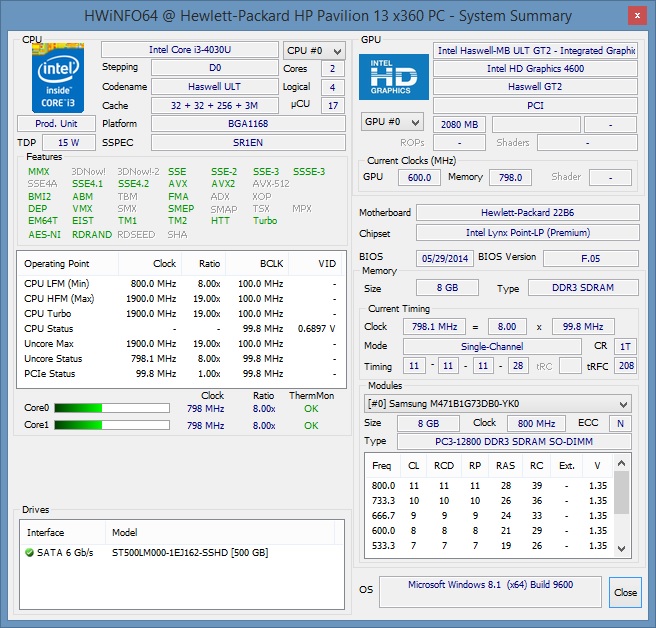Select the PCIe Status row
Image resolution: width=656 pixels, height=628 pixels.
[x=180, y=374]
